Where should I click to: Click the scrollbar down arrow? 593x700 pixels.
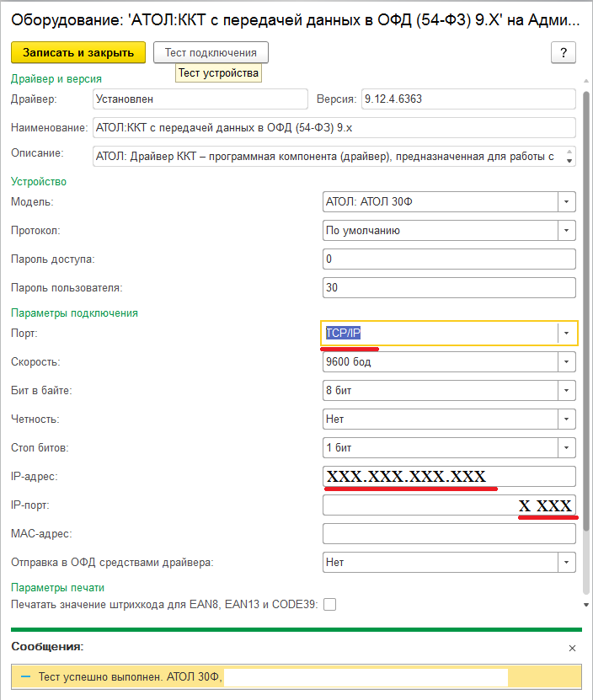pos(586,605)
